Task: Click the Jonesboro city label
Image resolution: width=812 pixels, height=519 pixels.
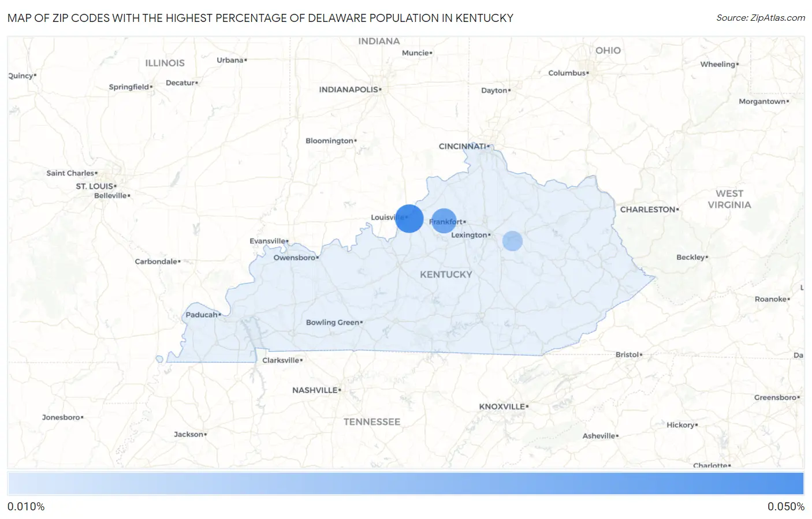Action: [x=61, y=417]
